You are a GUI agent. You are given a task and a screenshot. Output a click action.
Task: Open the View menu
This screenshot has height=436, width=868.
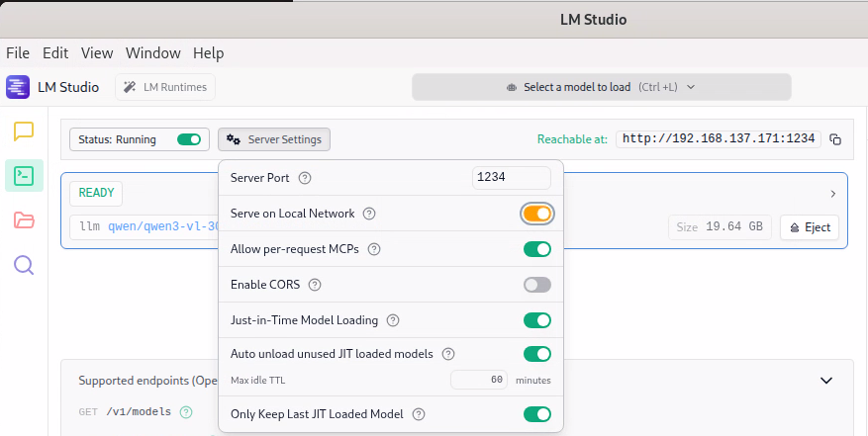(x=97, y=53)
